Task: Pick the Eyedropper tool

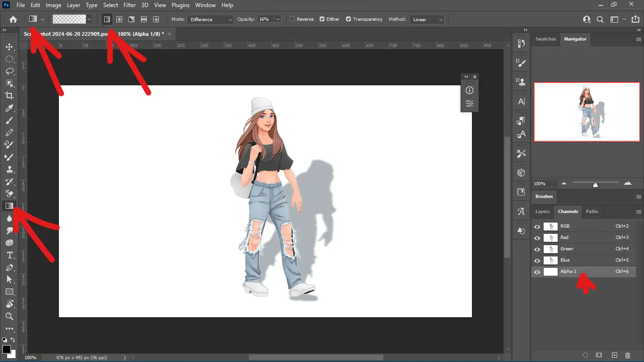Action: pyautogui.click(x=9, y=108)
